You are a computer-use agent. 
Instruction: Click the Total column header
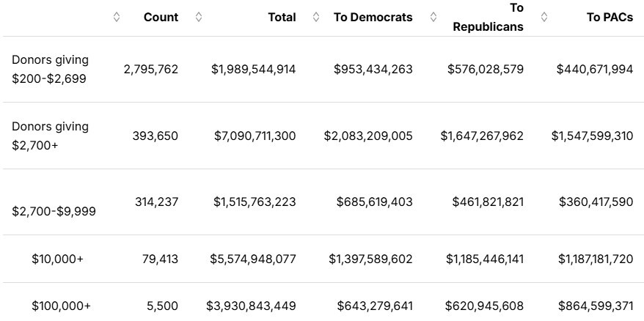pos(282,17)
